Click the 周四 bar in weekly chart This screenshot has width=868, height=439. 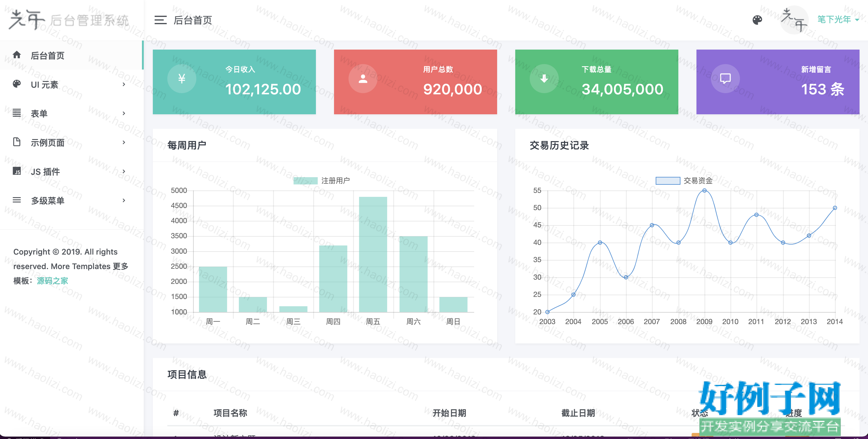pyautogui.click(x=333, y=279)
